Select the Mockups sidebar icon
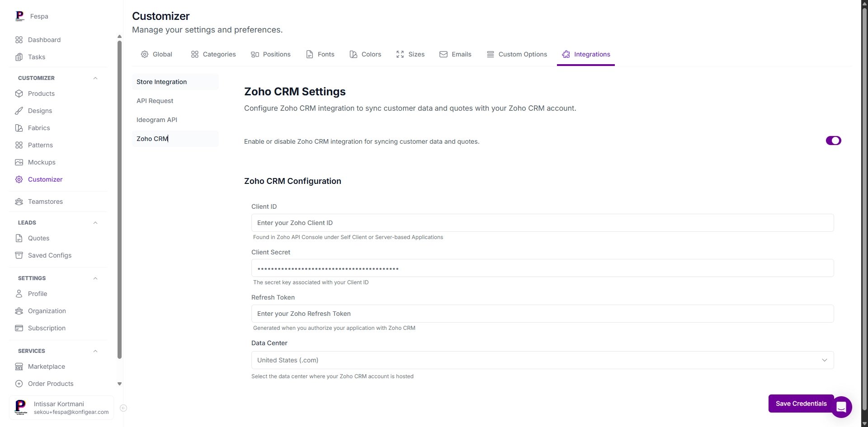Screen dimensions: 868x427 click(x=19, y=162)
